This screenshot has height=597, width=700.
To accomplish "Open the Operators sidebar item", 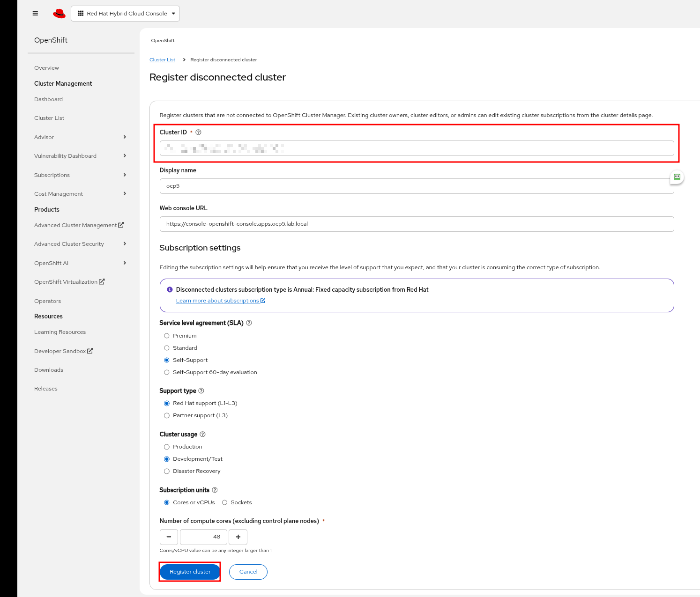I will [47, 301].
